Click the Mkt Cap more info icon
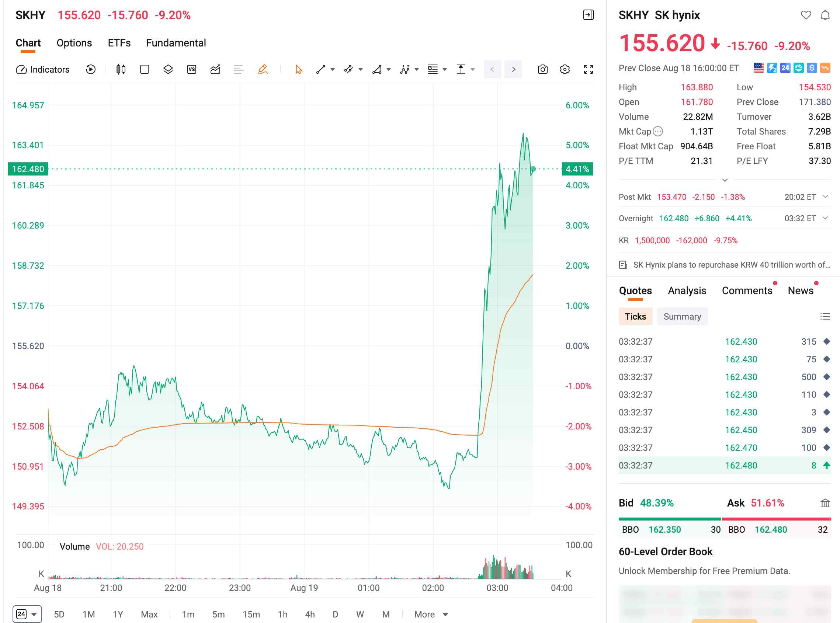 (x=658, y=131)
